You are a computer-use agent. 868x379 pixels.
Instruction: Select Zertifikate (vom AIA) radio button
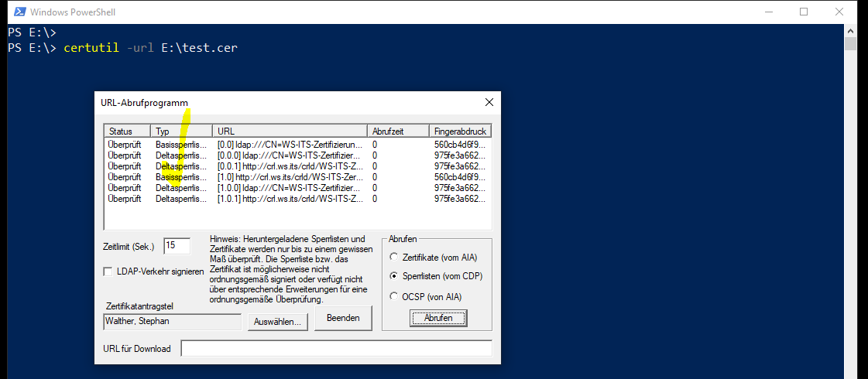pyautogui.click(x=393, y=258)
